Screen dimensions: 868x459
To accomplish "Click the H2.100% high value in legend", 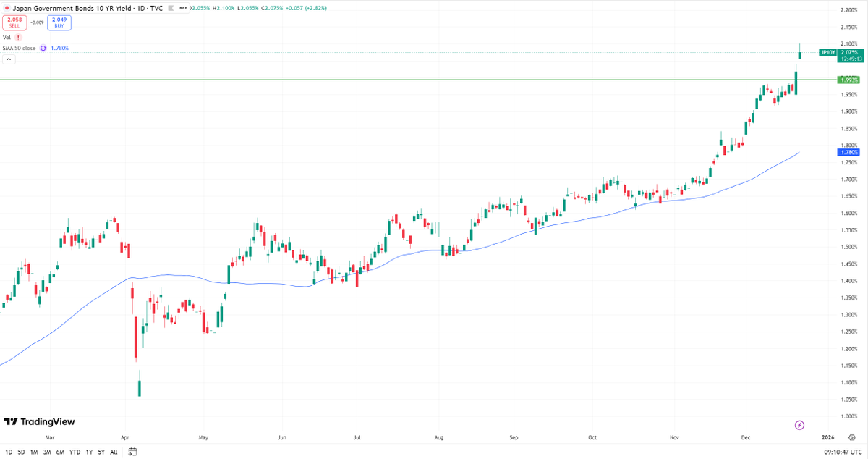I will coord(224,8).
